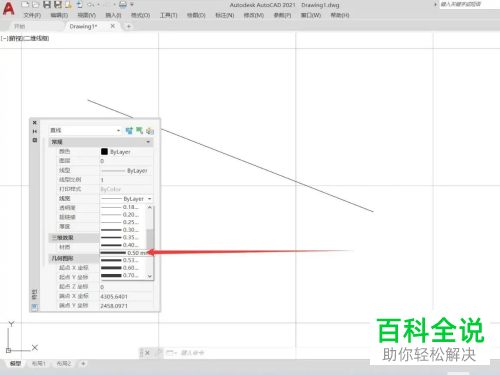
Task: Open the 文件(F) menu
Action: pos(32,15)
